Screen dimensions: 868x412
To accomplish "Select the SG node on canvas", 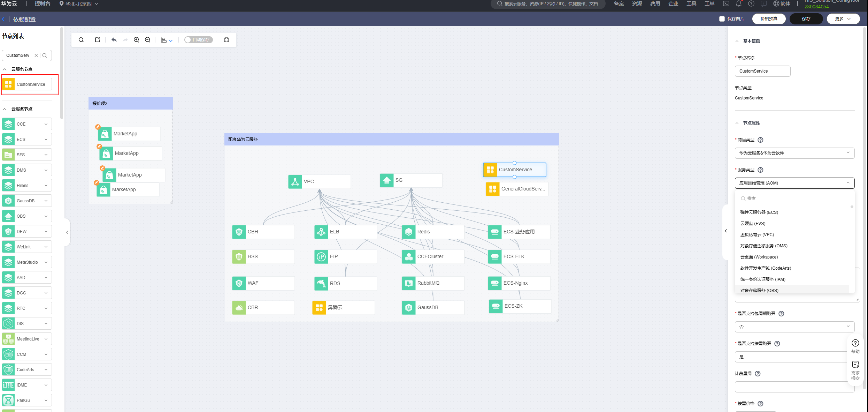I will (x=411, y=180).
